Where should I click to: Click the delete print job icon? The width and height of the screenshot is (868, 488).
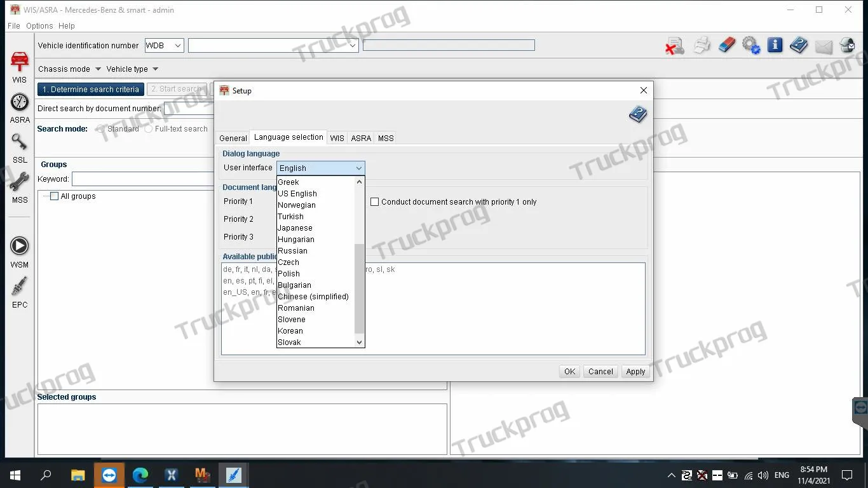tap(675, 46)
